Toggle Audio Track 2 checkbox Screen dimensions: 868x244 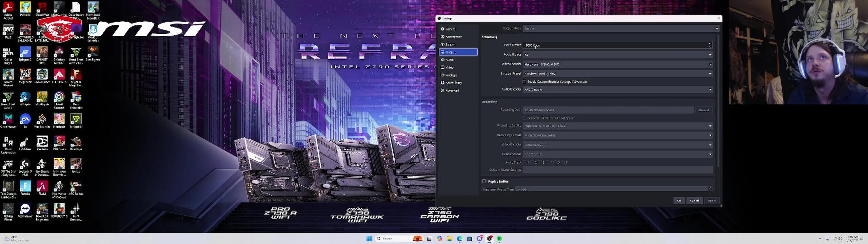(532, 162)
